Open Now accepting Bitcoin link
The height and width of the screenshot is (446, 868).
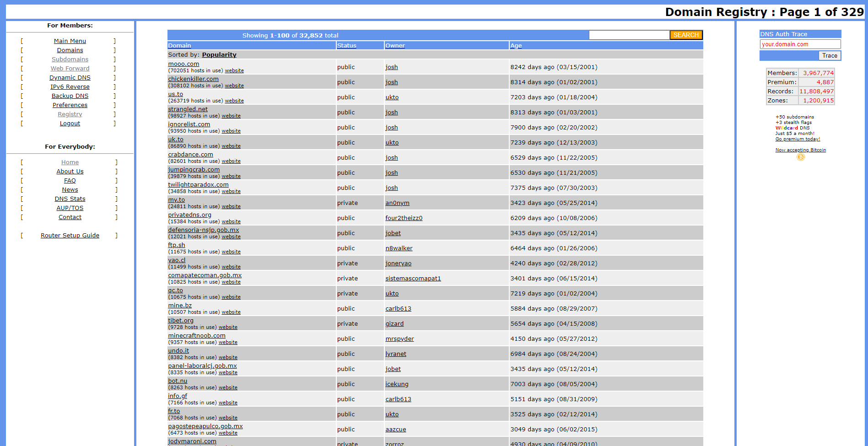point(800,150)
